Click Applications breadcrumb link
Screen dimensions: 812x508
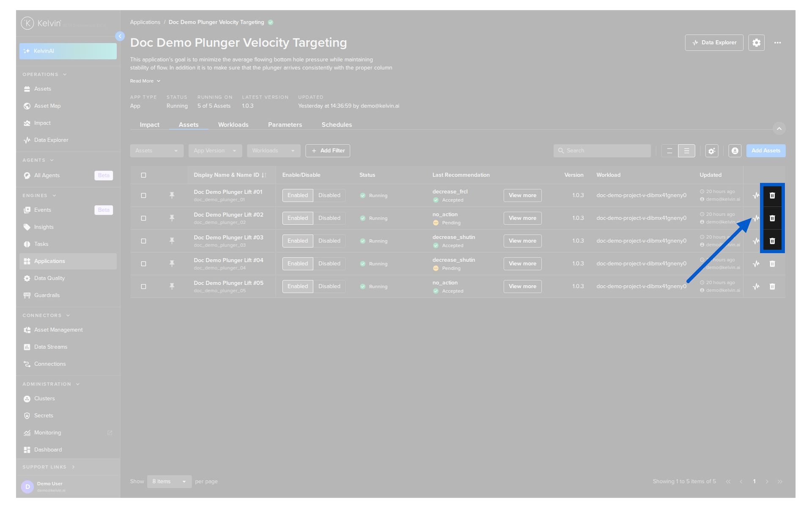145,22
